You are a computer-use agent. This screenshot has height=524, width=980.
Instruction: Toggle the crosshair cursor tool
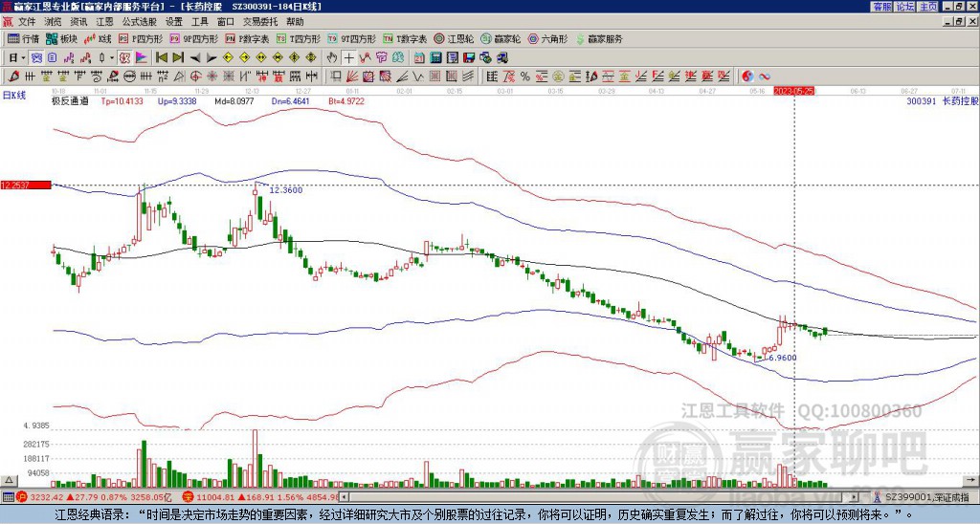point(348,57)
